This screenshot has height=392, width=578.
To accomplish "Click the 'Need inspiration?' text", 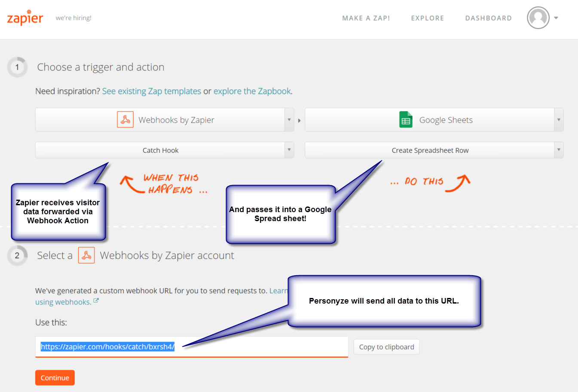I will point(68,91).
